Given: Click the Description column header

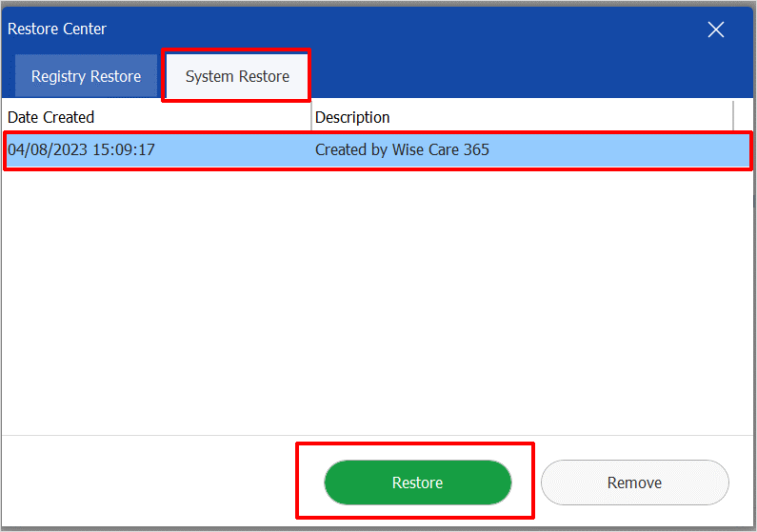Looking at the screenshot, I should pos(523,117).
